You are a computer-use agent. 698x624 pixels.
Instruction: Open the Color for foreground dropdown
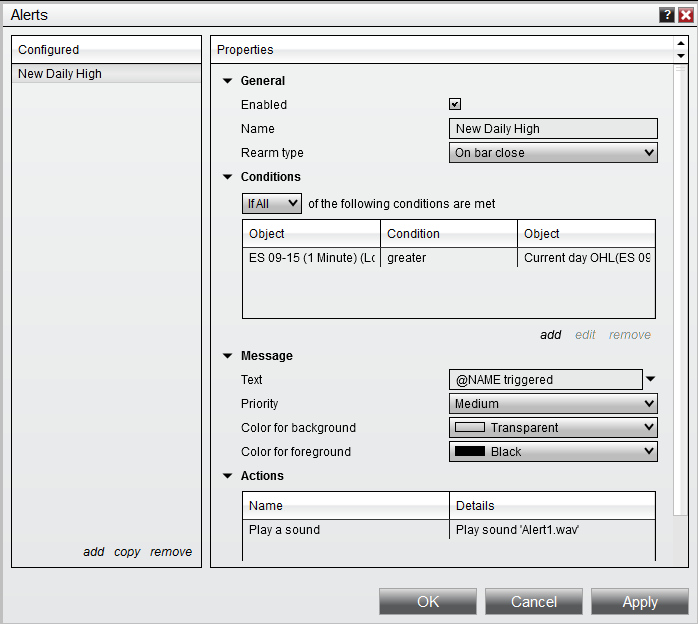click(x=553, y=452)
